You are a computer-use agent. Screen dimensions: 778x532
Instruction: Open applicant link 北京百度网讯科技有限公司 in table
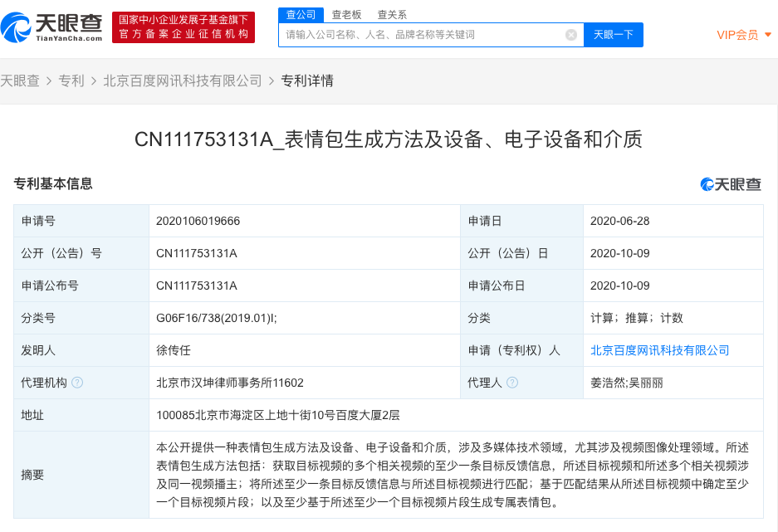click(659, 350)
